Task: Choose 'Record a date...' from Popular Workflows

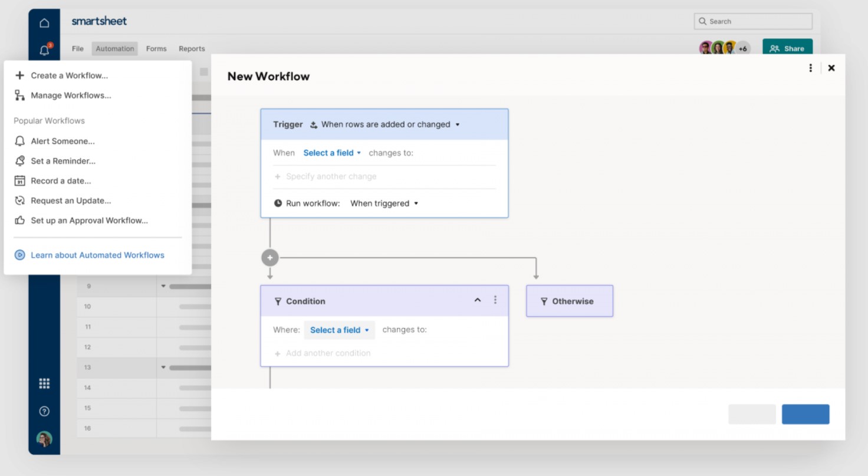Action: pyautogui.click(x=61, y=180)
